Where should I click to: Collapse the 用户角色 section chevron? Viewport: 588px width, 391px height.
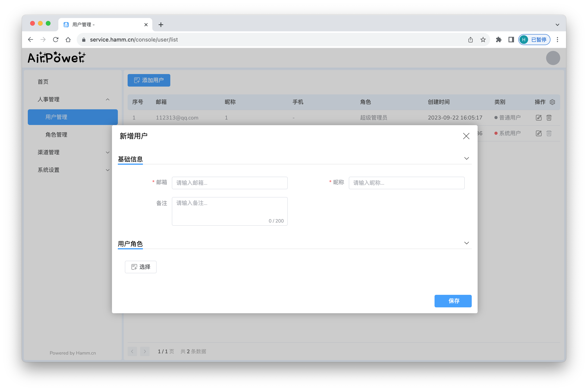466,243
